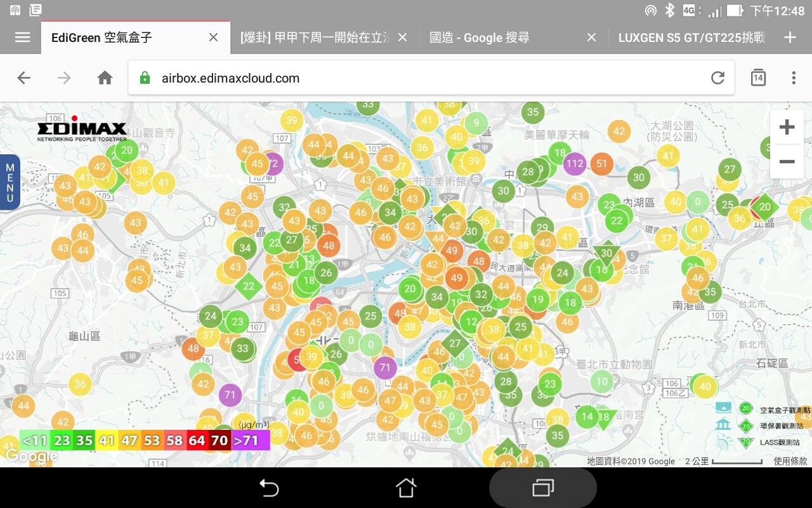The image size is (812, 508).
Task: Tap the 內湖區 district label
Action: coord(639,202)
